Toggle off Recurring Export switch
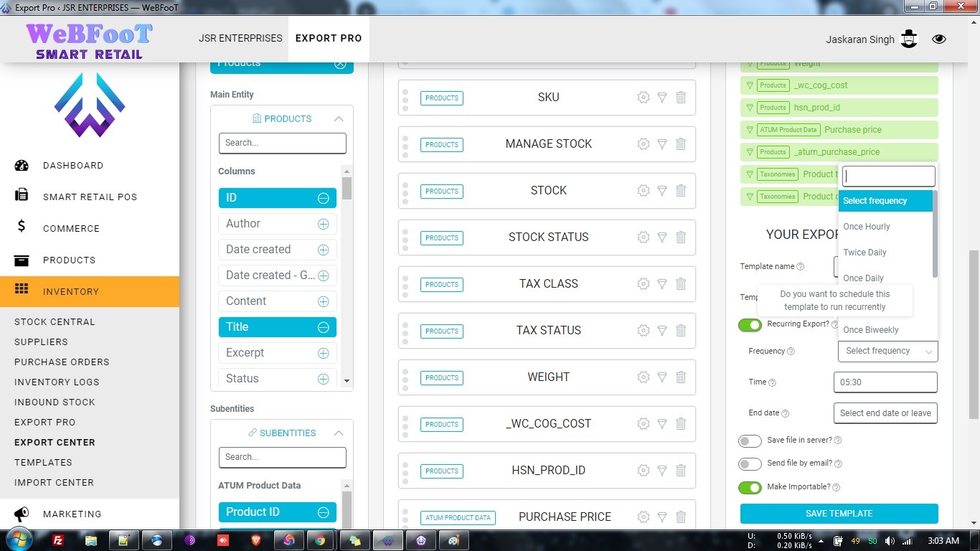Image resolution: width=980 pixels, height=551 pixels. (750, 325)
